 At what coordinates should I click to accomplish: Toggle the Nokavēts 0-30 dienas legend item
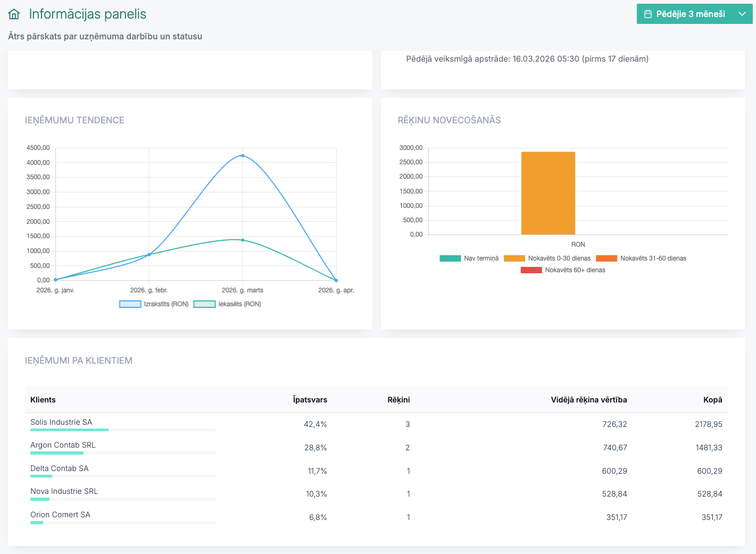(x=547, y=258)
